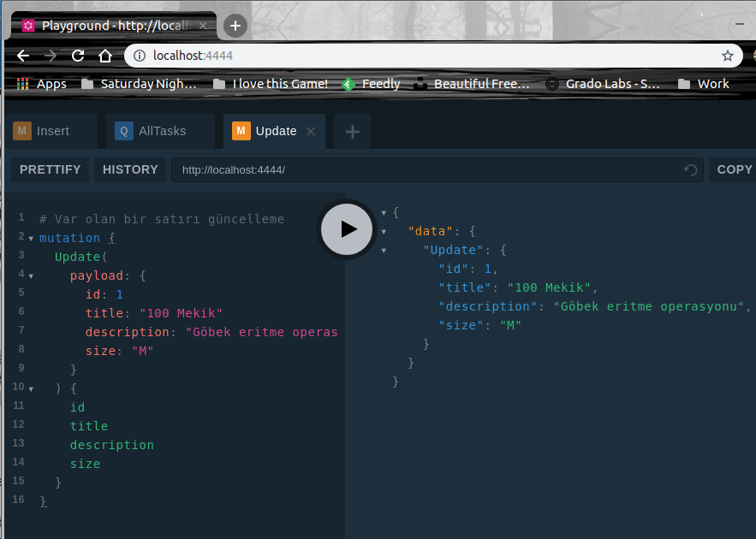Collapse the payload block on line 4
This screenshot has width=756, height=539.
(31, 276)
